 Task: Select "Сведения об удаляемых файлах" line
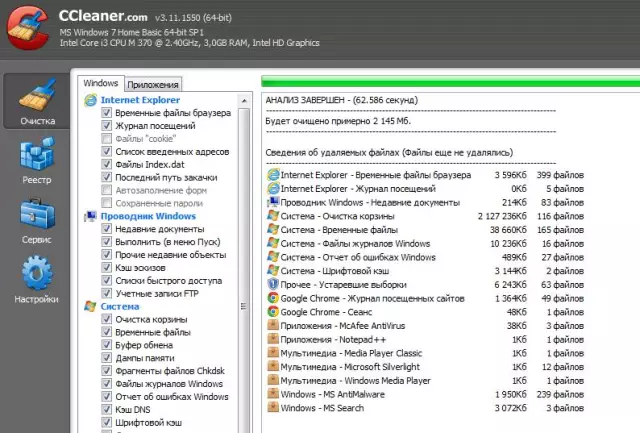332,153
